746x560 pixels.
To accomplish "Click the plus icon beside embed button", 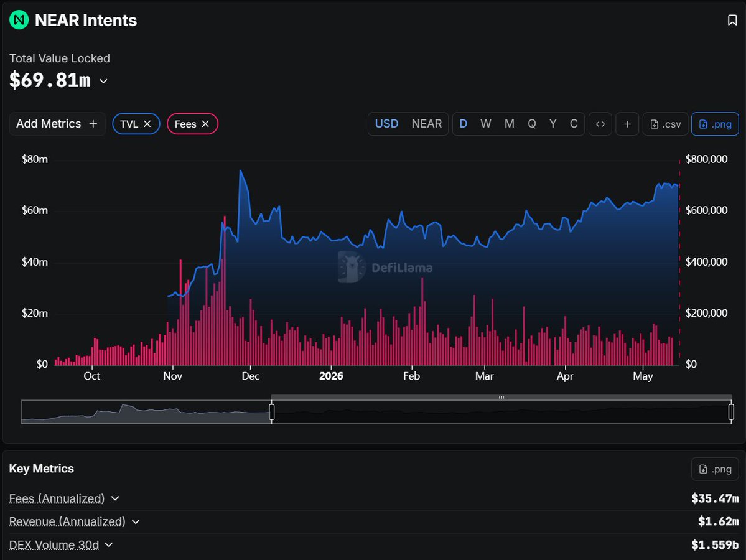I will (628, 124).
